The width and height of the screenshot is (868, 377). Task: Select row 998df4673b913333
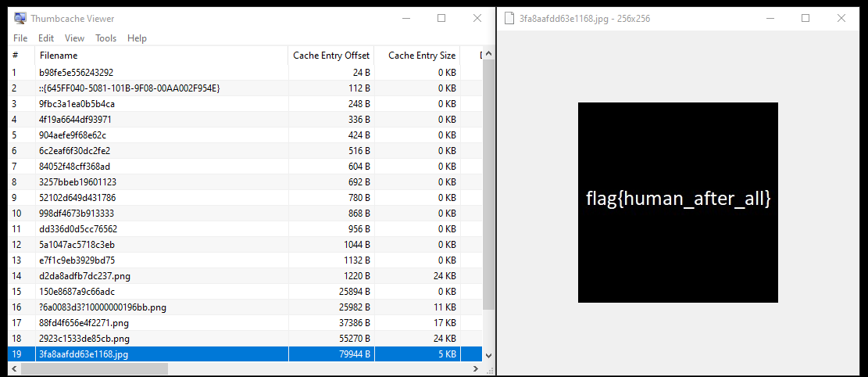tap(245, 214)
